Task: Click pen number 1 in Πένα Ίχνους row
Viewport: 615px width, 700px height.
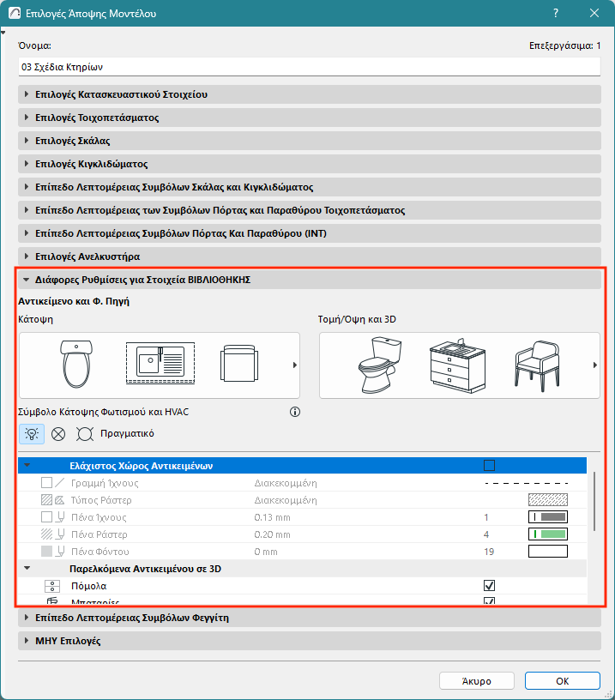Action: point(486,517)
